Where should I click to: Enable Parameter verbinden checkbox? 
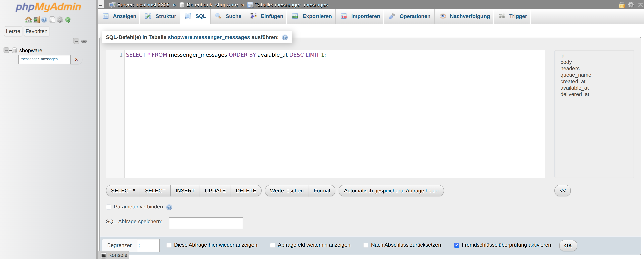(108, 207)
